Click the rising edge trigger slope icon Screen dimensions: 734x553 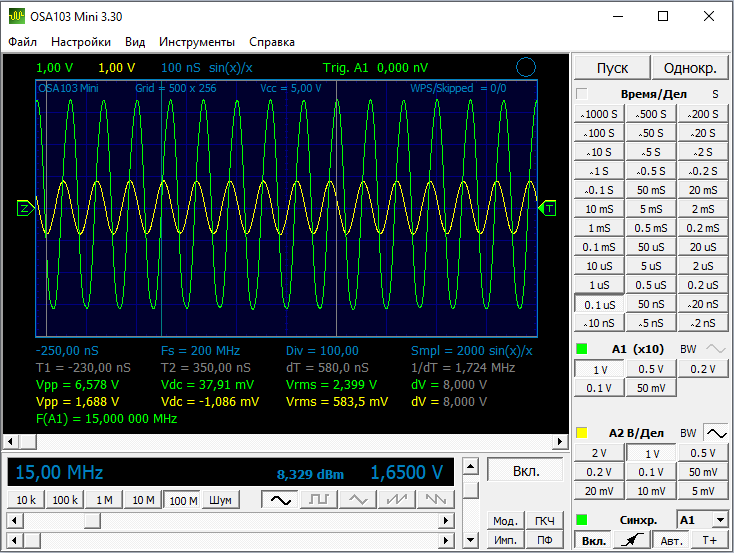pos(630,541)
